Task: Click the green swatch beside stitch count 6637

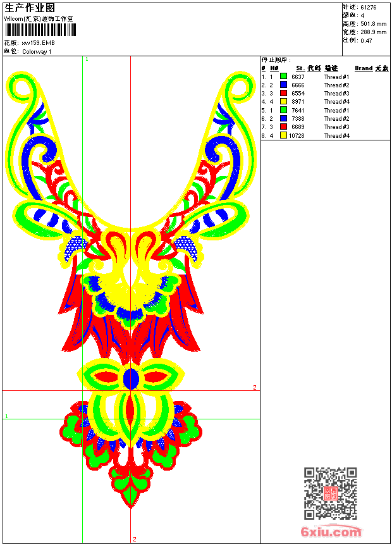Action: point(283,77)
